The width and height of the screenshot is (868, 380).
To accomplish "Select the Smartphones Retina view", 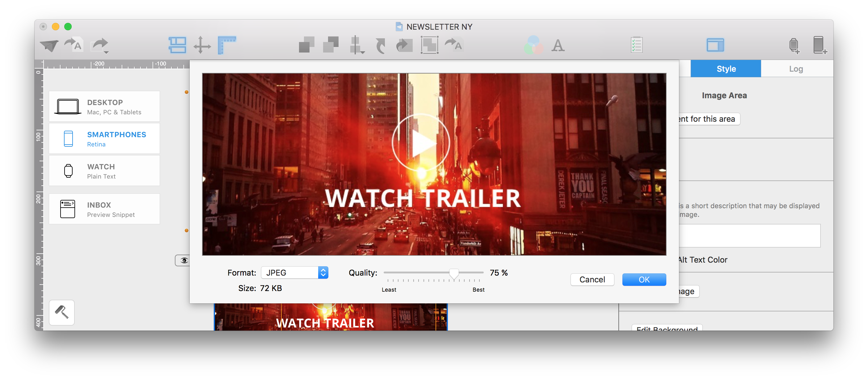I will click(104, 138).
